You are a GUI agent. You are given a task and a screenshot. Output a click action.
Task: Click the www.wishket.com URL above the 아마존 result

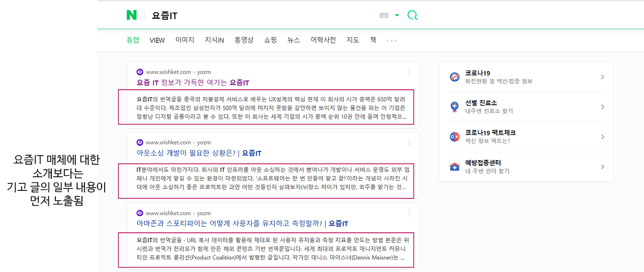[x=169, y=213]
